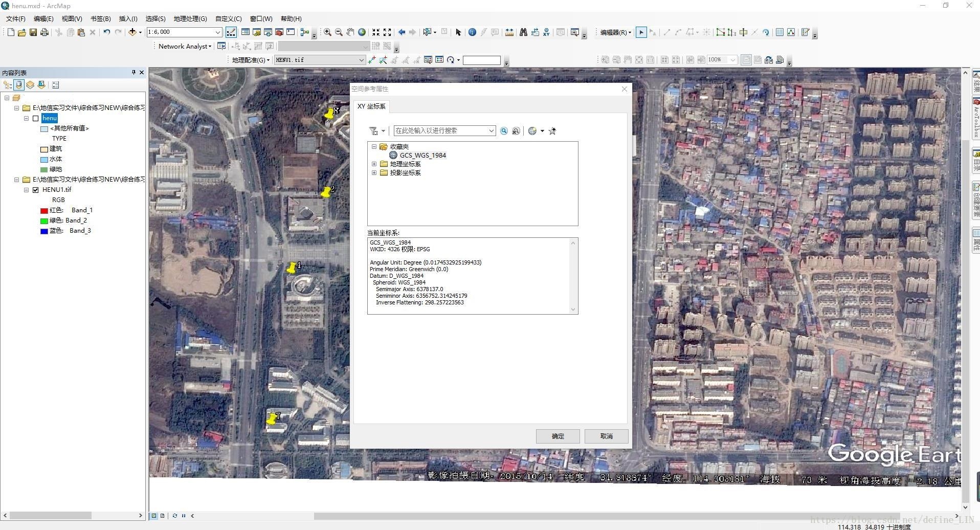Select List By Drawing Order view
The width and height of the screenshot is (980, 530).
coord(8,85)
